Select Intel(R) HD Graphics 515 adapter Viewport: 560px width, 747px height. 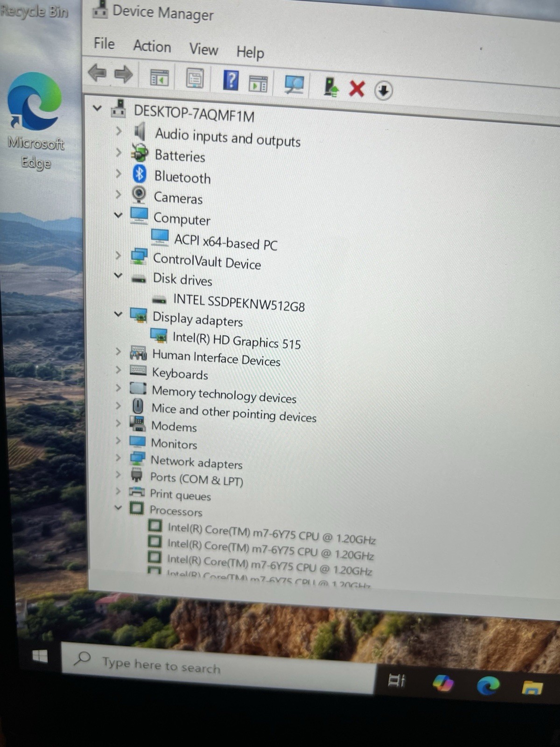237,341
